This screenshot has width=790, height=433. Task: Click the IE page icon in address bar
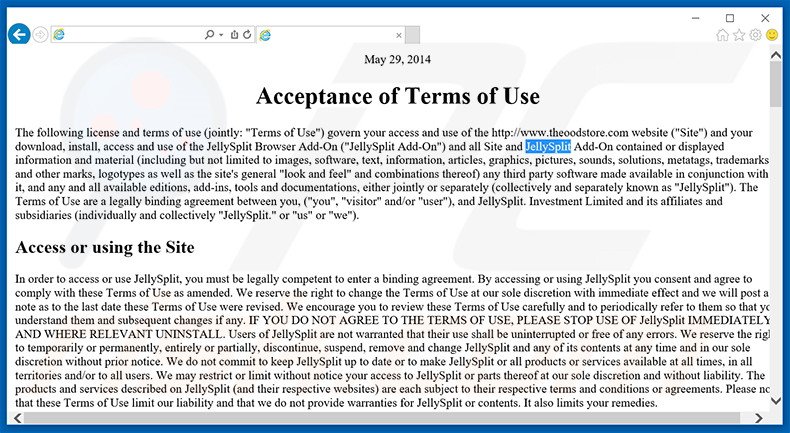tap(59, 35)
